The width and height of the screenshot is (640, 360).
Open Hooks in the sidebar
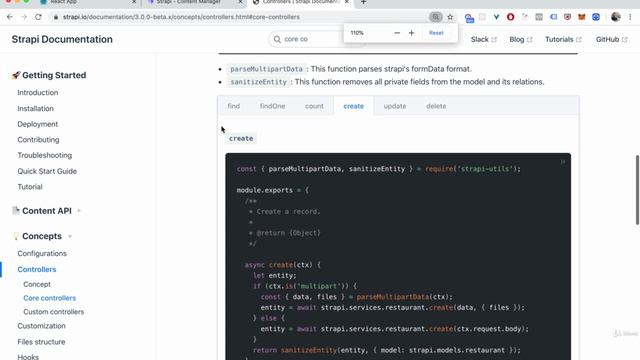pyautogui.click(x=28, y=357)
